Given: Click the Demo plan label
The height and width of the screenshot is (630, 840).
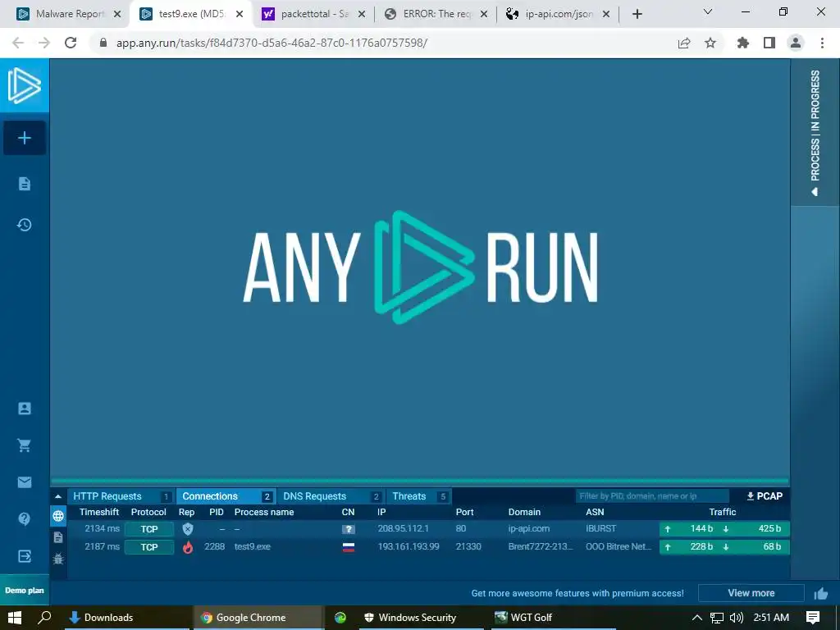Looking at the screenshot, I should coord(24,591).
